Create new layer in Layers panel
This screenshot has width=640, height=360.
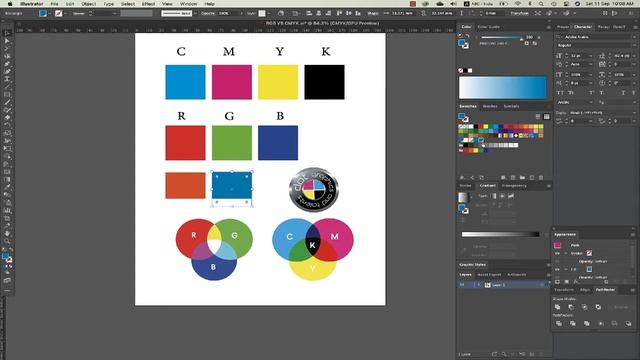click(x=532, y=354)
